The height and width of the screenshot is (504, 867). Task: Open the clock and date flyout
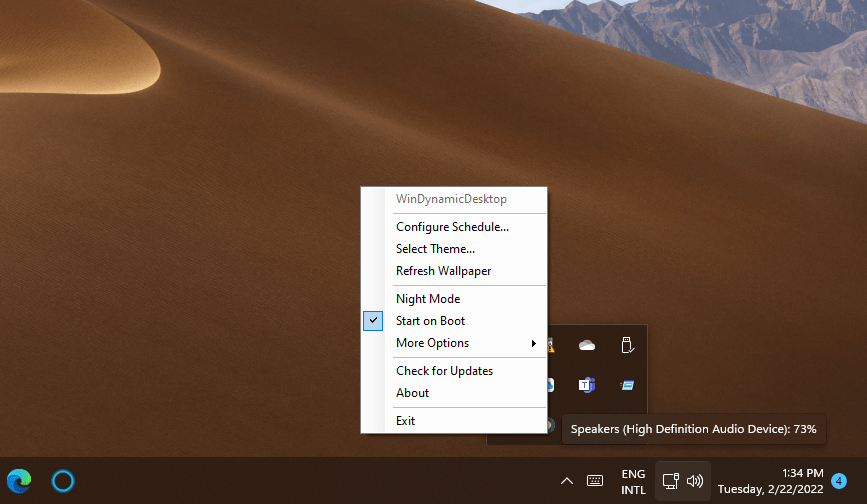(x=771, y=481)
